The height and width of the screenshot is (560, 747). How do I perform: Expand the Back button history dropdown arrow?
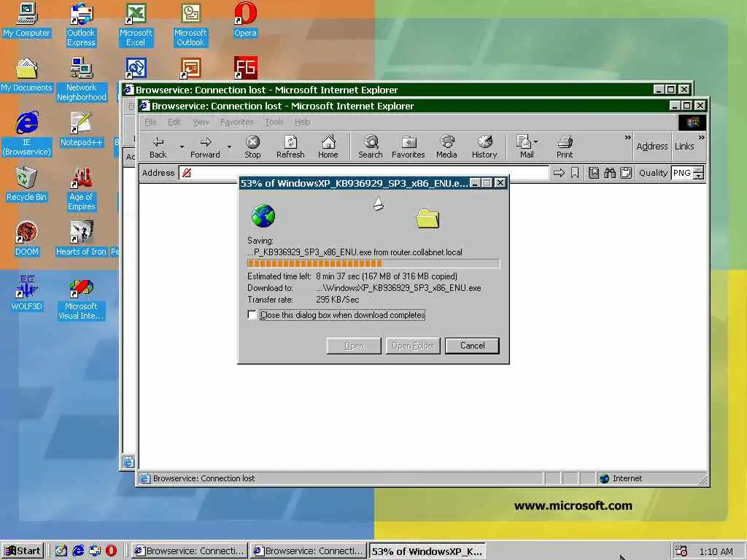(x=182, y=147)
